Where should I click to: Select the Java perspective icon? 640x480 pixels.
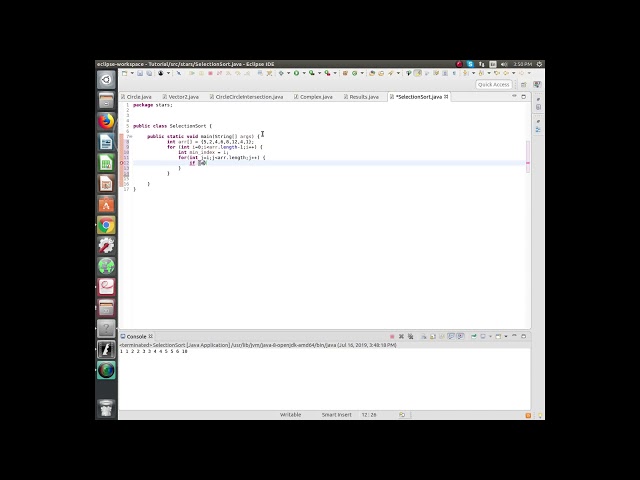[537, 84]
